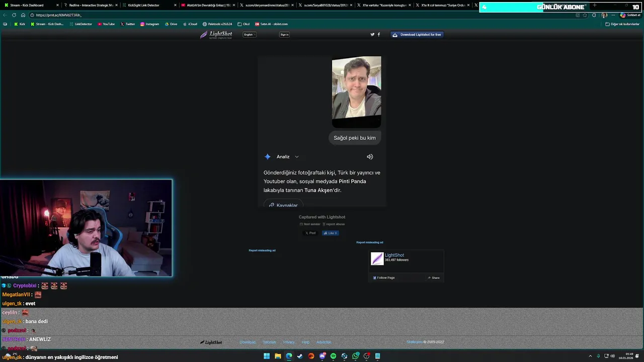Click the volume icon in system tray
This screenshot has width=644, height=362.
[x=612, y=356]
